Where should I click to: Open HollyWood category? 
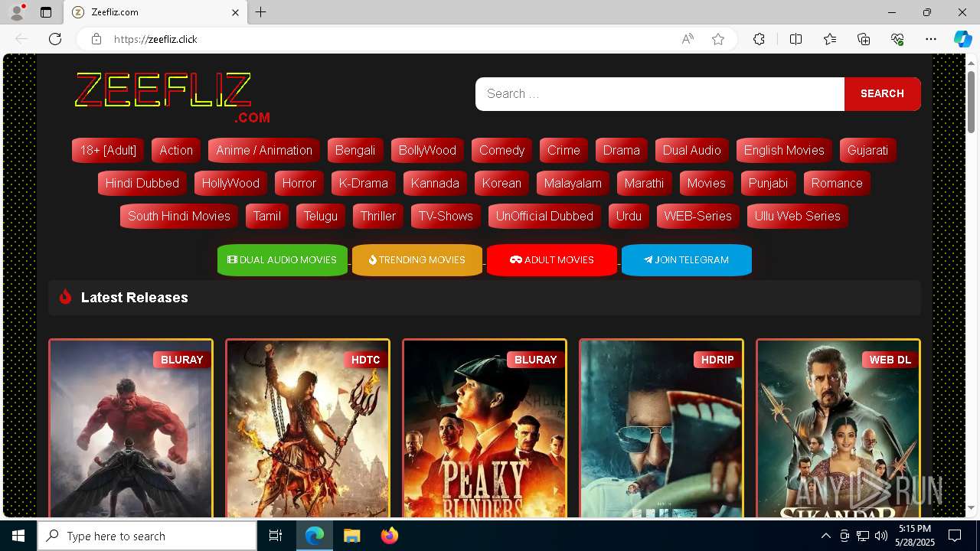pyautogui.click(x=230, y=183)
